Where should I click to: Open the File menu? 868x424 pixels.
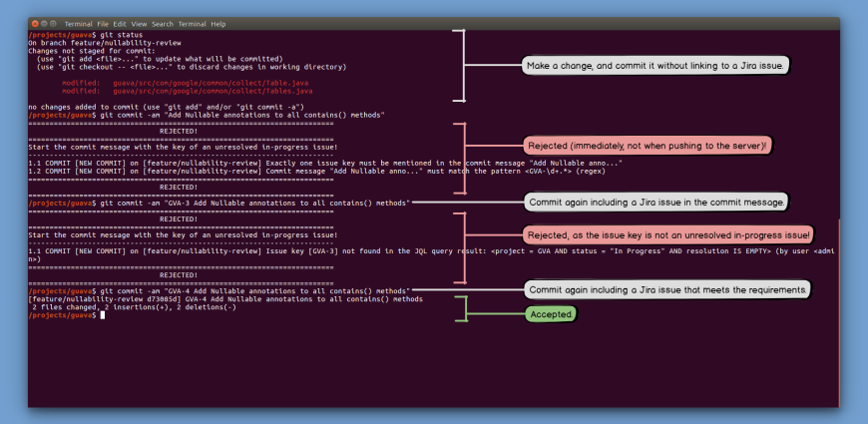click(105, 23)
